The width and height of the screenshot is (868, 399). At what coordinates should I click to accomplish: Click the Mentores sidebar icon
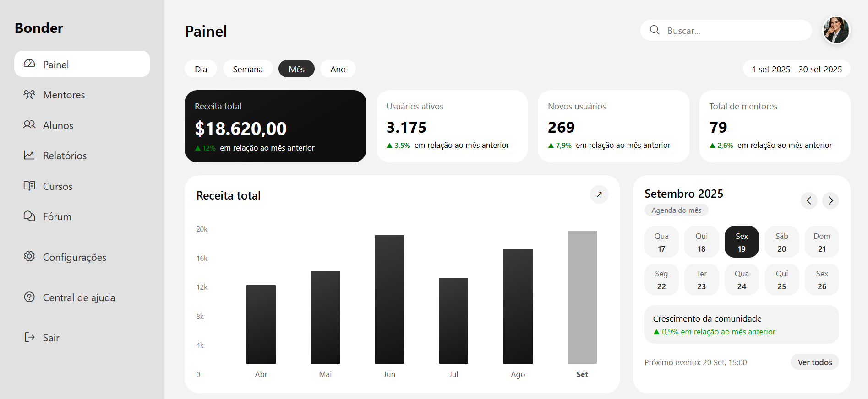[29, 95]
